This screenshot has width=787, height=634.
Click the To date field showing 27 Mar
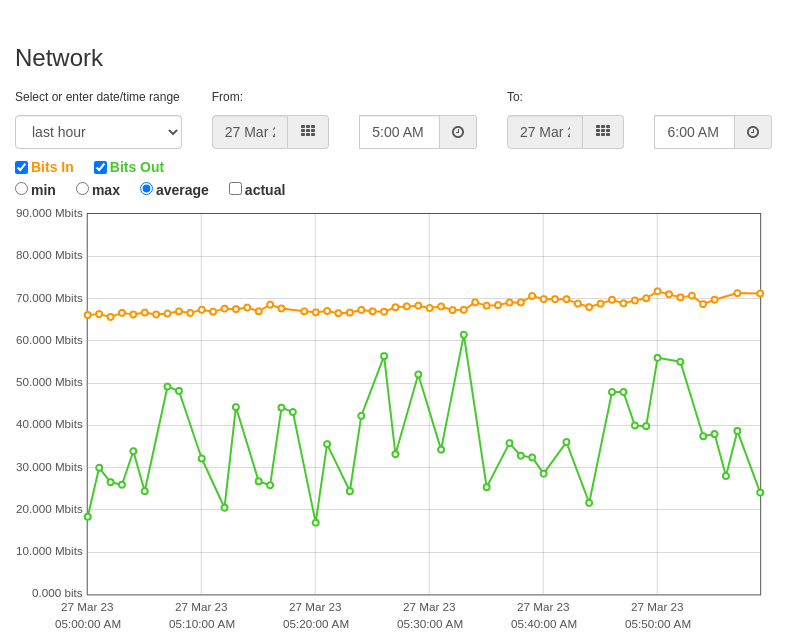pos(545,132)
